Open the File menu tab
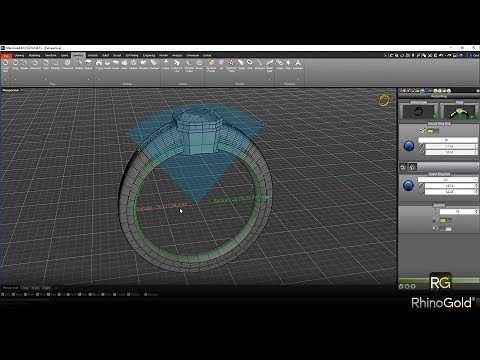480x360 pixels. pos(6,55)
